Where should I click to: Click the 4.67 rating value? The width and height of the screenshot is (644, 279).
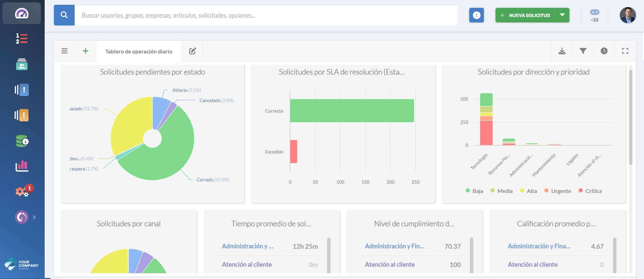tap(597, 246)
